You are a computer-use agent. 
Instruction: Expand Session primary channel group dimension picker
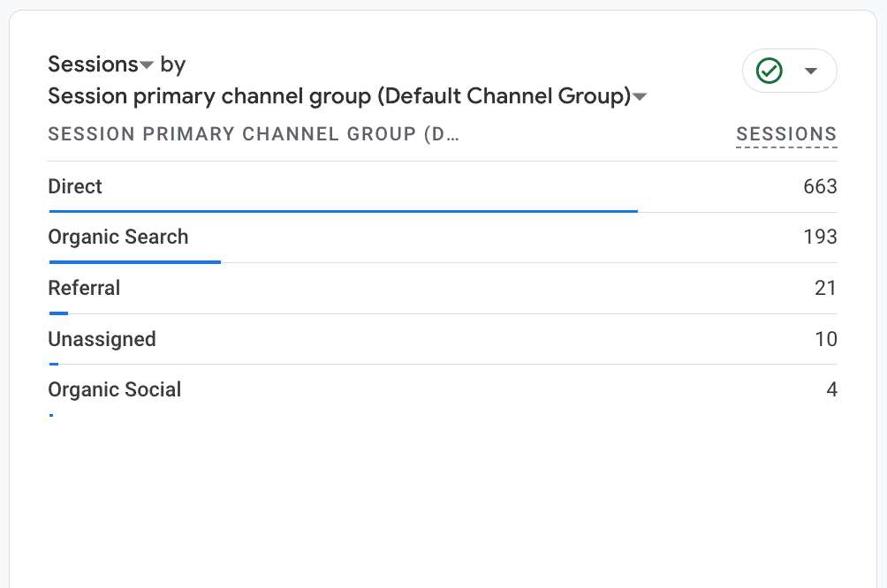pos(641,96)
